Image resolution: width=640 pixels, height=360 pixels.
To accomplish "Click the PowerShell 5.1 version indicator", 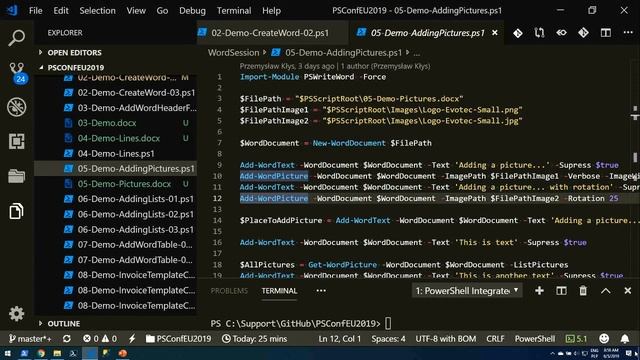I will click(576, 339).
